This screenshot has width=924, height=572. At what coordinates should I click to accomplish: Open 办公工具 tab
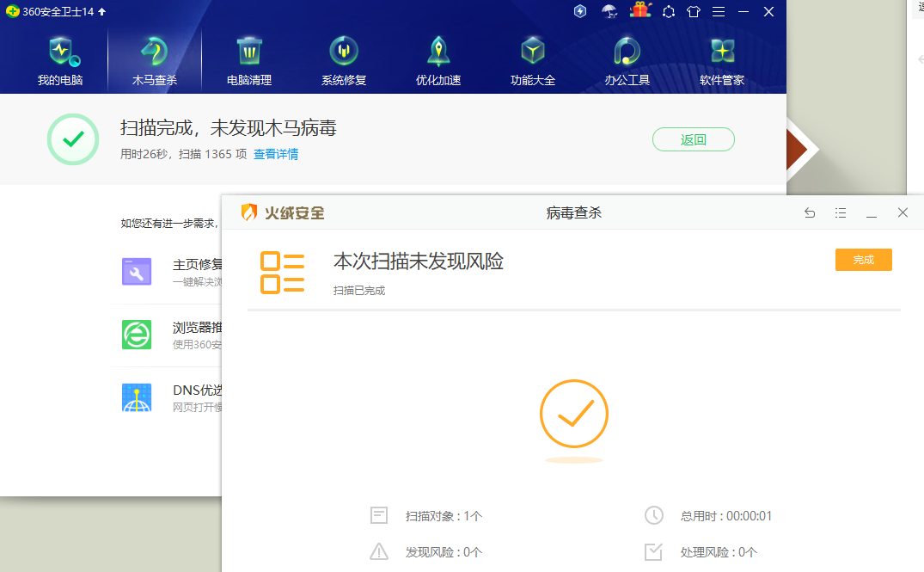tap(627, 61)
